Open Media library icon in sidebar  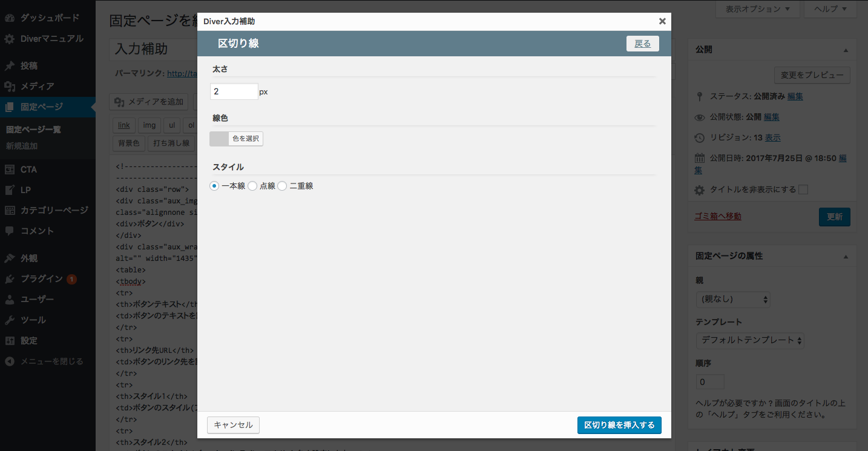(x=10, y=86)
